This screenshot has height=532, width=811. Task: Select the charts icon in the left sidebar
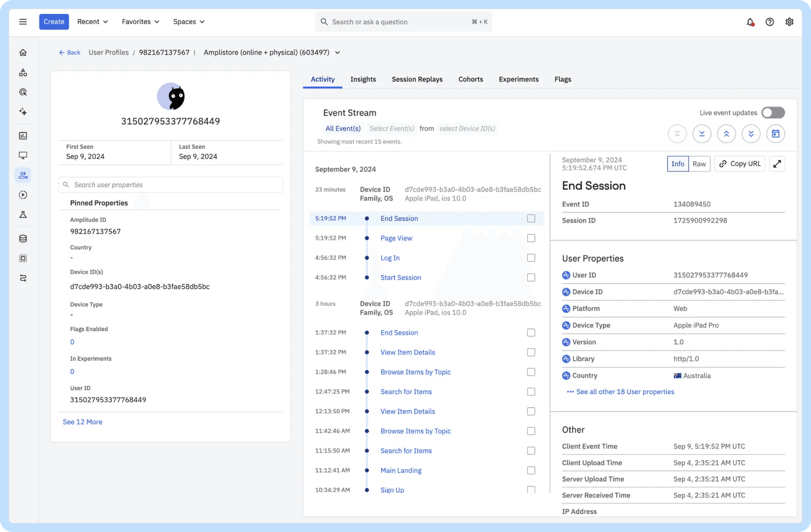[x=22, y=136]
